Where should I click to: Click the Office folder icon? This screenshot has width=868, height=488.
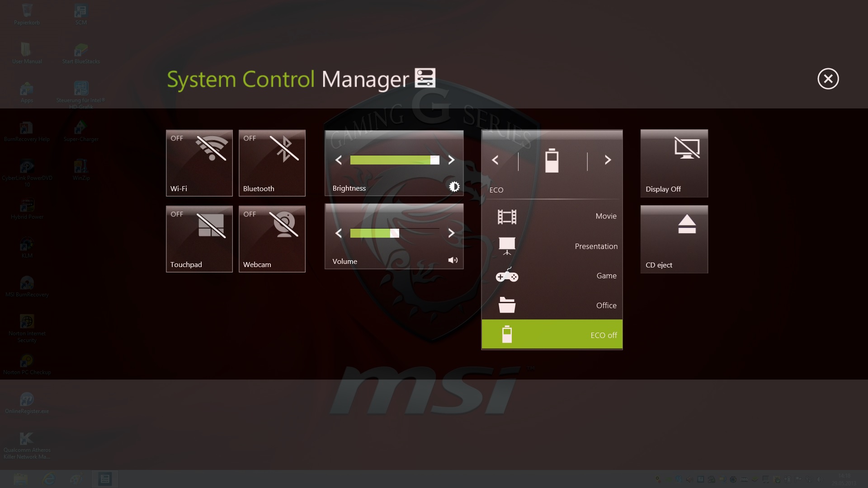[507, 305]
